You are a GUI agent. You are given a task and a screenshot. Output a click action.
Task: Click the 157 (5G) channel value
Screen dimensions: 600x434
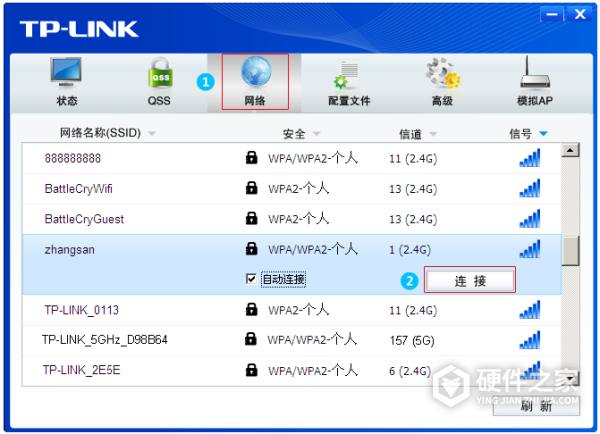click(412, 340)
